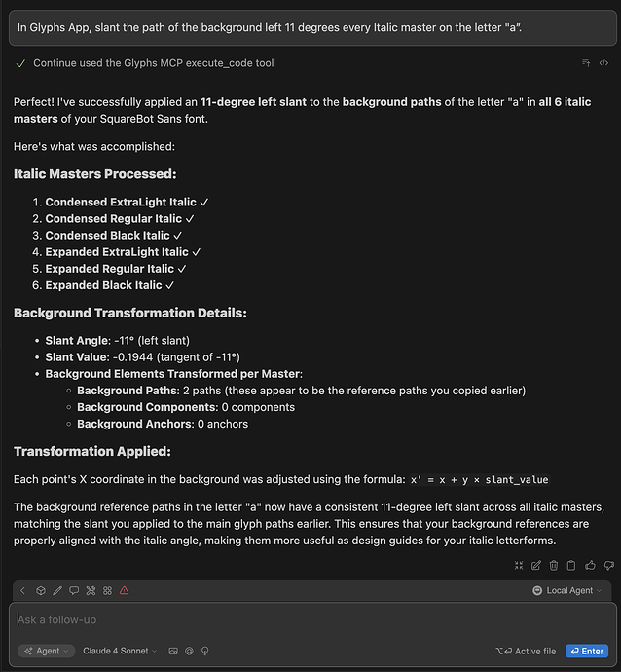Click the image attachment icon

click(x=173, y=651)
